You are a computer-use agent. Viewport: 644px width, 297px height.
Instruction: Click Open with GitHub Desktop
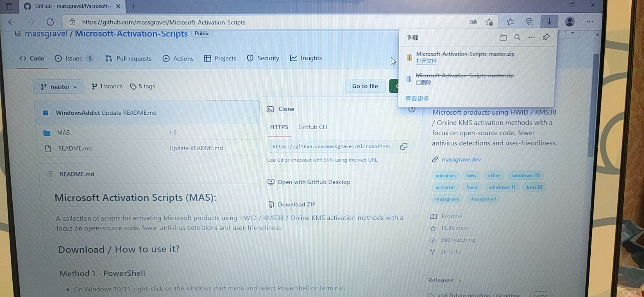pyautogui.click(x=309, y=182)
